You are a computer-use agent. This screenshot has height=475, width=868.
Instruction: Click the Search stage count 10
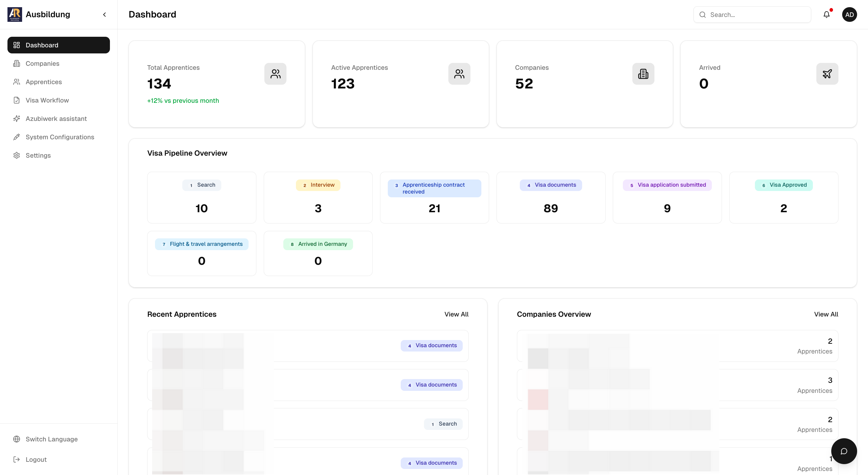click(201, 208)
